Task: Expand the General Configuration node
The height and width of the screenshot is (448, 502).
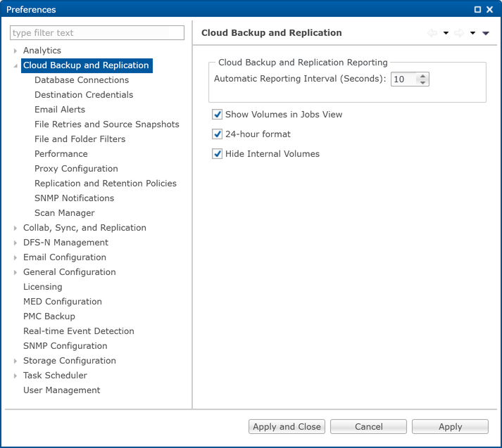Action: coord(15,272)
